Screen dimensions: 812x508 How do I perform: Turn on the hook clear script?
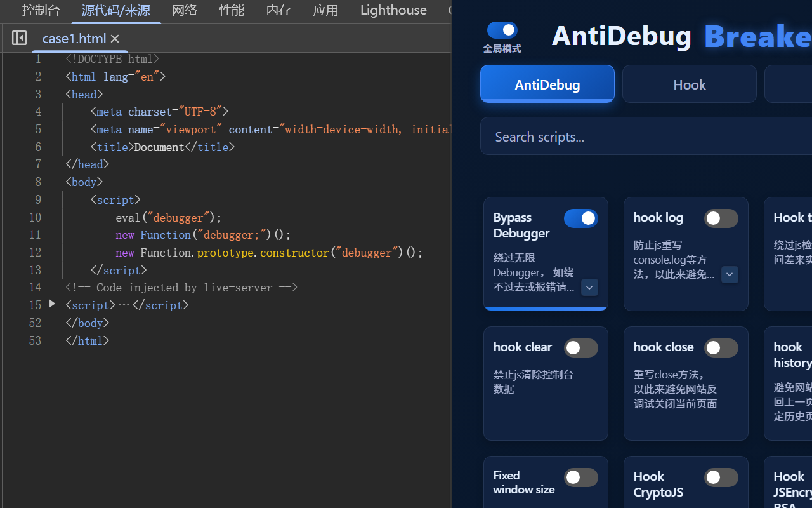tap(580, 347)
